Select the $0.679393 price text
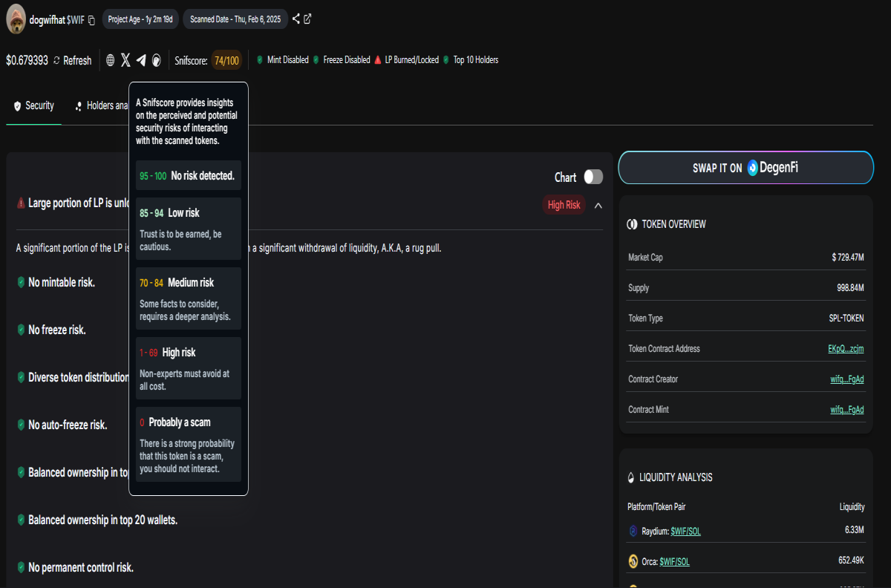 [27, 61]
